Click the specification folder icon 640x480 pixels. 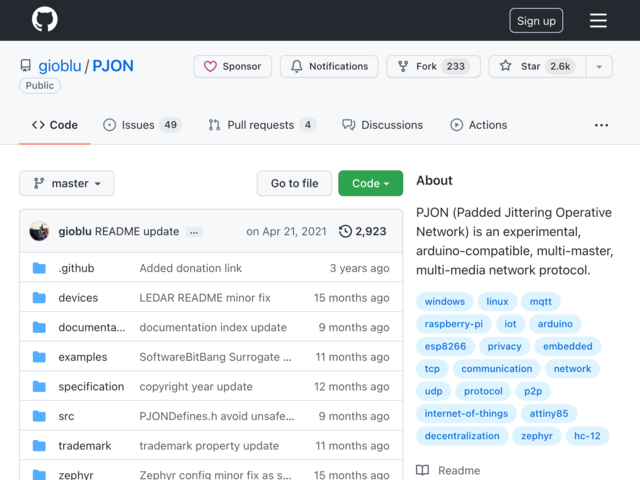click(x=39, y=387)
